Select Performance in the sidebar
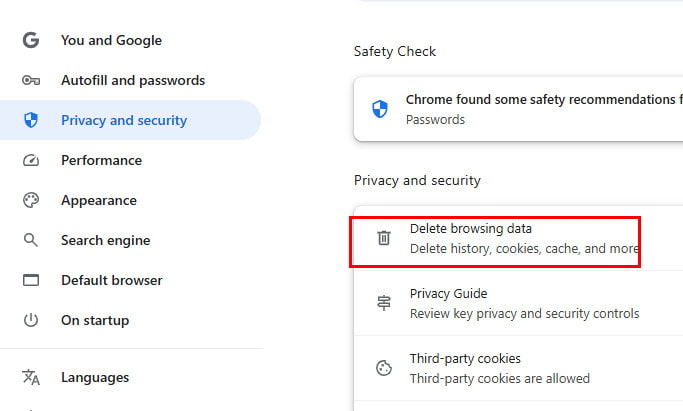Screen dimensions: 683x411 click(x=101, y=160)
